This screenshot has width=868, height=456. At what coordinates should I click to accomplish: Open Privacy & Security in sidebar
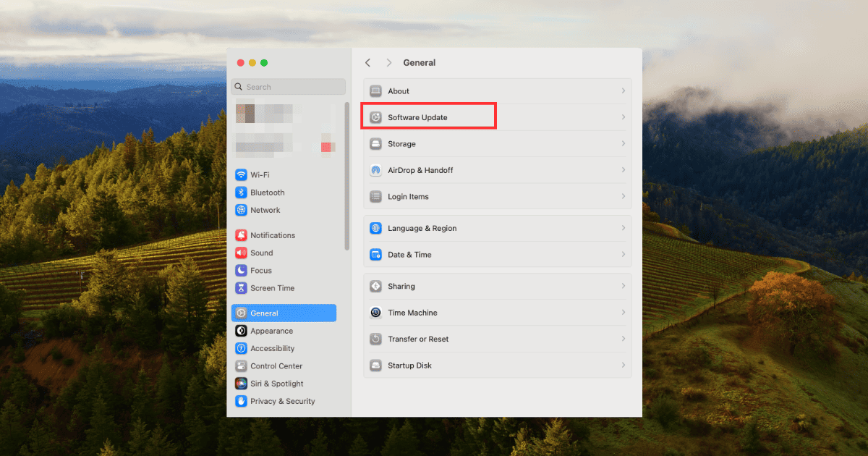282,401
